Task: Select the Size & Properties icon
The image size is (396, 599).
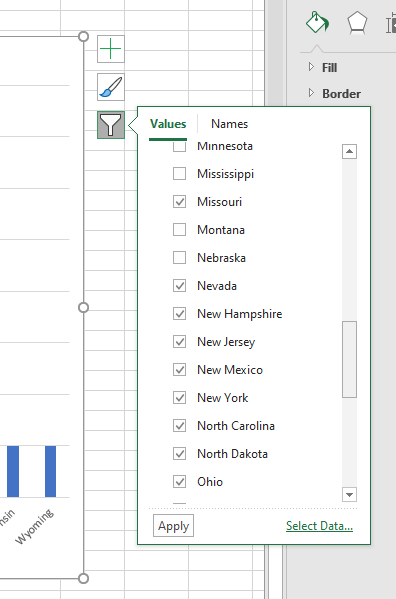Action: (391, 24)
